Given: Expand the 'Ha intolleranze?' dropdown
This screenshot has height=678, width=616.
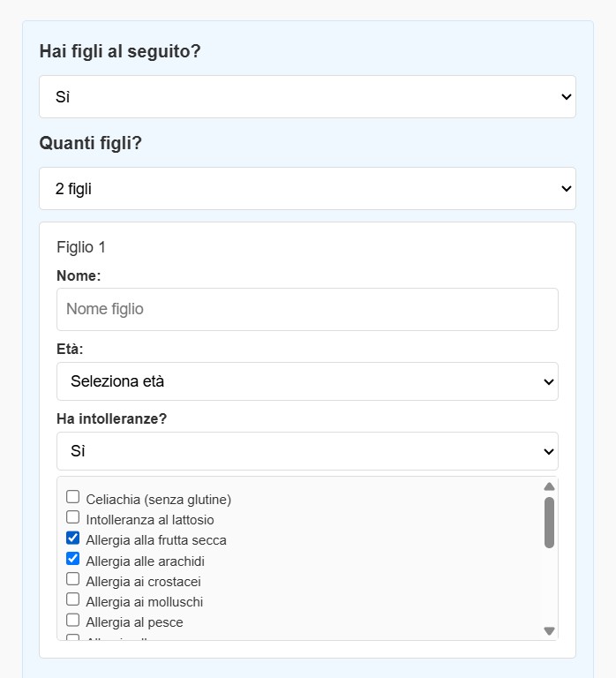Looking at the screenshot, I should (307, 451).
